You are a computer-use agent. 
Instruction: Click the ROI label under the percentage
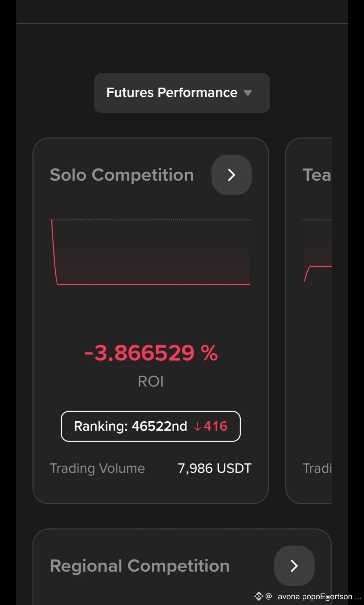[151, 382]
